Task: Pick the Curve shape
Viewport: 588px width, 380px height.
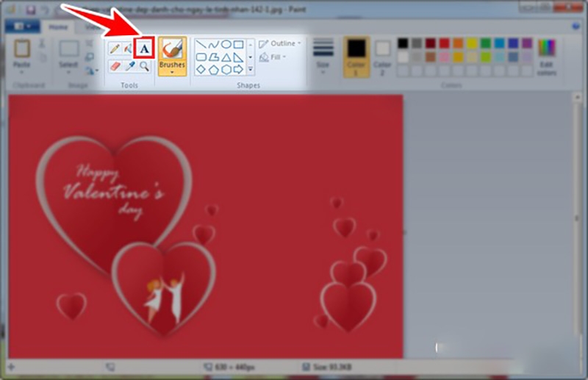Action: [x=214, y=45]
